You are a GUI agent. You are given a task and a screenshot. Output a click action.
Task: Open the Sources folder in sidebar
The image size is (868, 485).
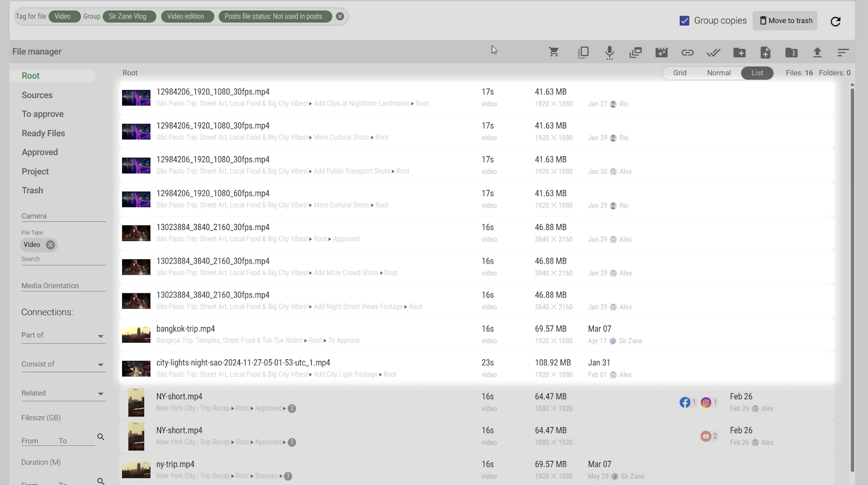click(x=37, y=95)
